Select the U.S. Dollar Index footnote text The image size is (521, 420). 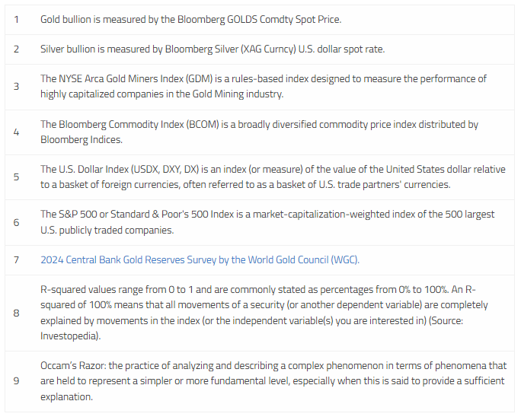pyautogui.click(x=273, y=170)
